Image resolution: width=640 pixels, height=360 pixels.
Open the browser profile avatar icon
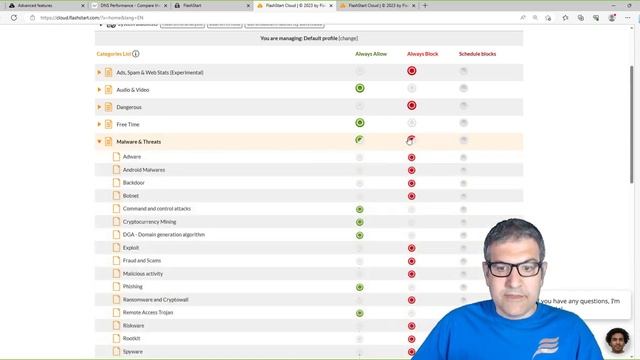pos(612,18)
